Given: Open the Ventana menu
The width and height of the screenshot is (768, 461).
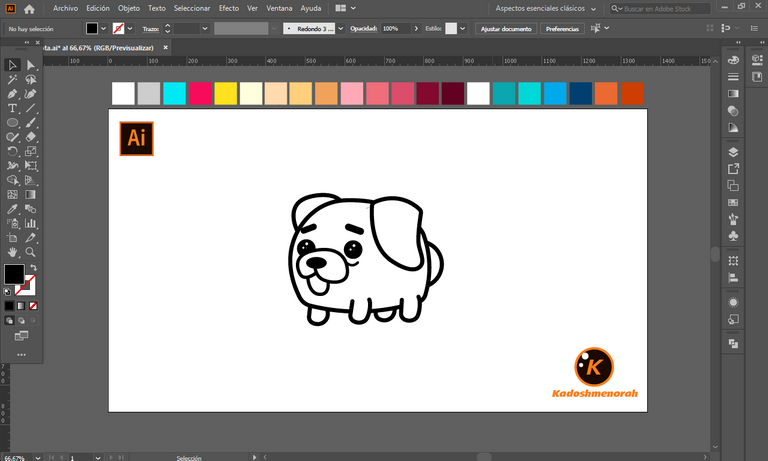Looking at the screenshot, I should coord(279,8).
